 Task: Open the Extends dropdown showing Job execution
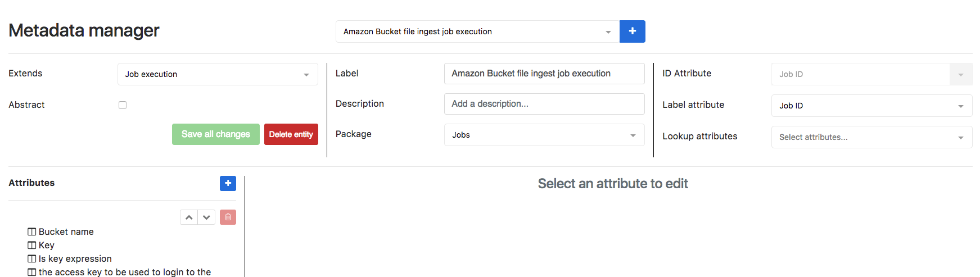pyautogui.click(x=218, y=74)
